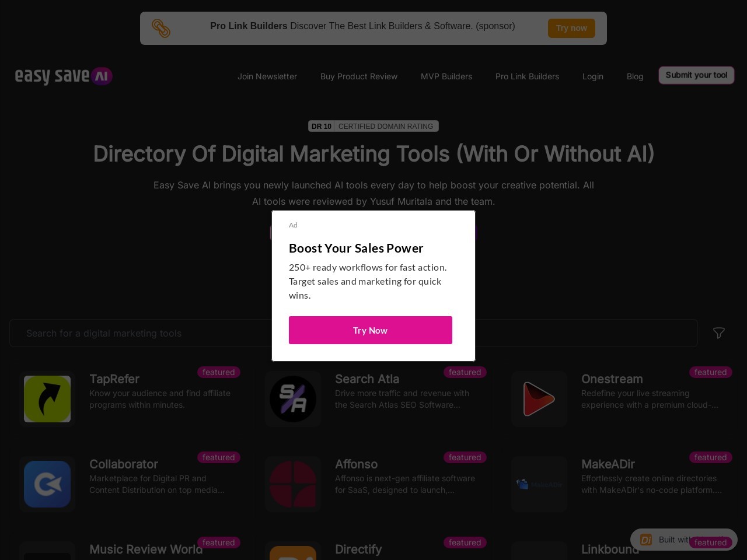Click the "Boost Your Sales Power" ad heading
Viewport: 747px width, 560px height.
[356, 248]
